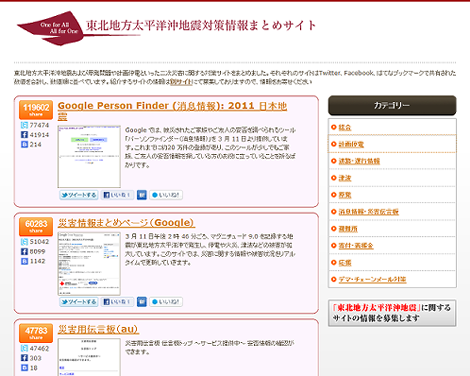
Task: Click Hatena B! button under Google Person Finder
Action: point(142,195)
